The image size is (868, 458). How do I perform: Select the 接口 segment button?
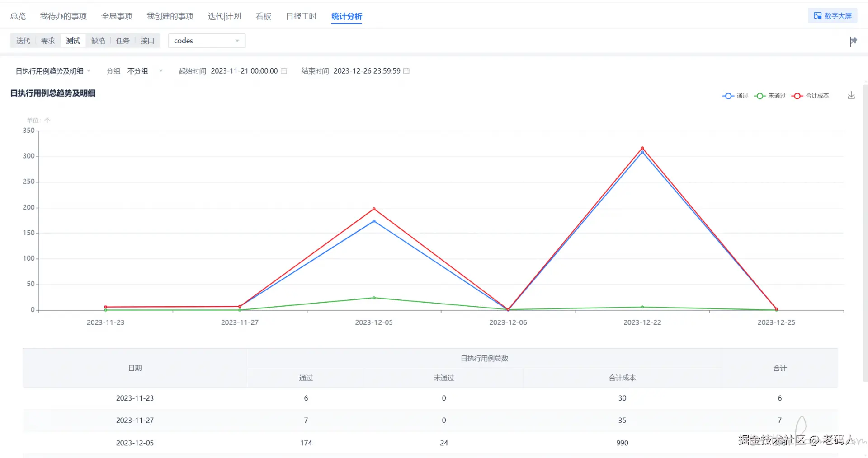click(x=147, y=41)
